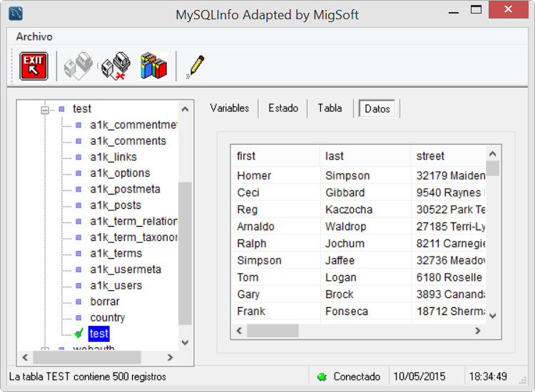Click the tree panel scroll down arrow
Viewport: 535px width, 392px height.
185,342
